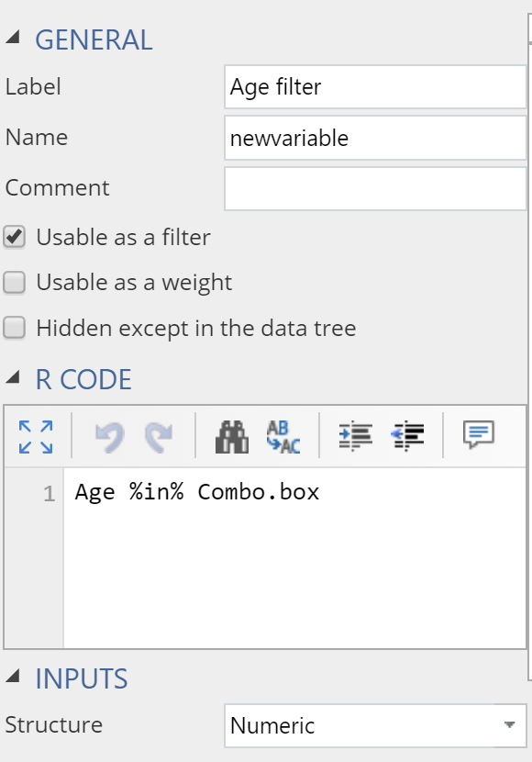This screenshot has height=762, width=532.
Task: Open Find using the binoculars icon
Action: [232, 435]
